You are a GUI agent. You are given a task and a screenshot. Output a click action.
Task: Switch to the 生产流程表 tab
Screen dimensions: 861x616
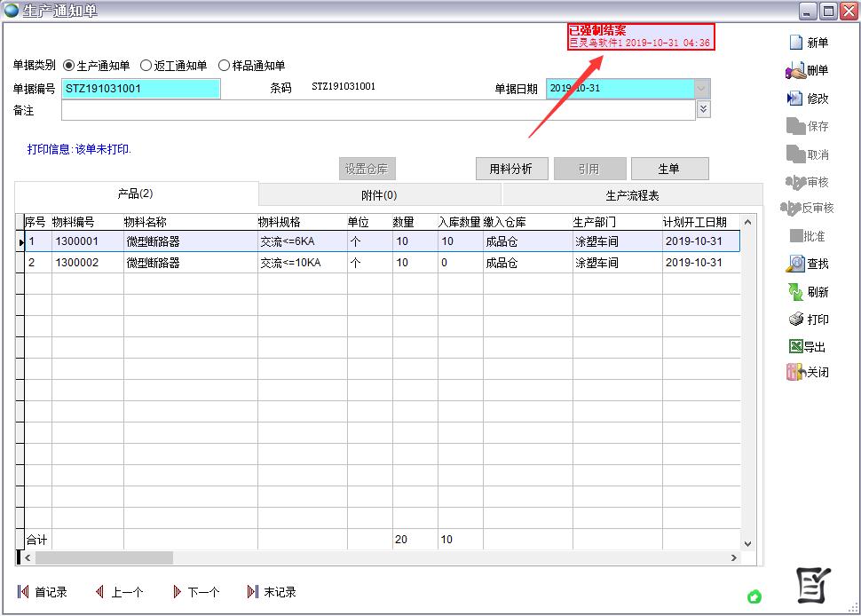[632, 195]
